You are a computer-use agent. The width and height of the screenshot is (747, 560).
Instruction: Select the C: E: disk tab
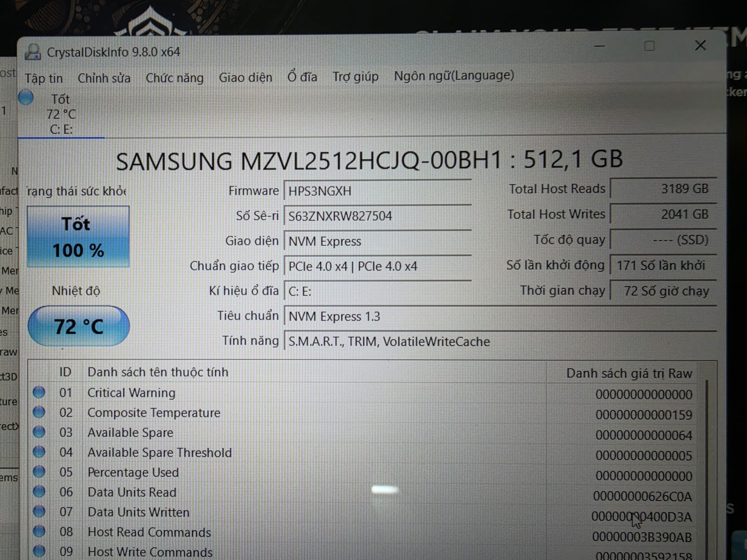click(x=61, y=115)
